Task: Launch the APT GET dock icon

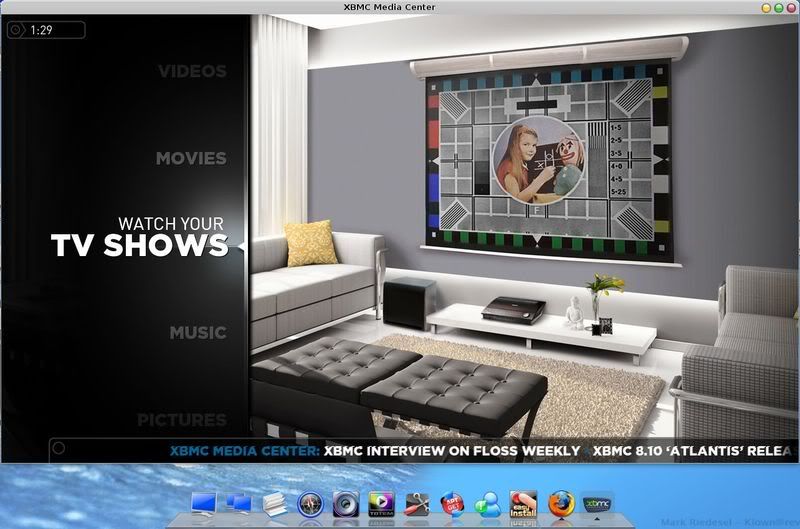Action: (x=453, y=505)
